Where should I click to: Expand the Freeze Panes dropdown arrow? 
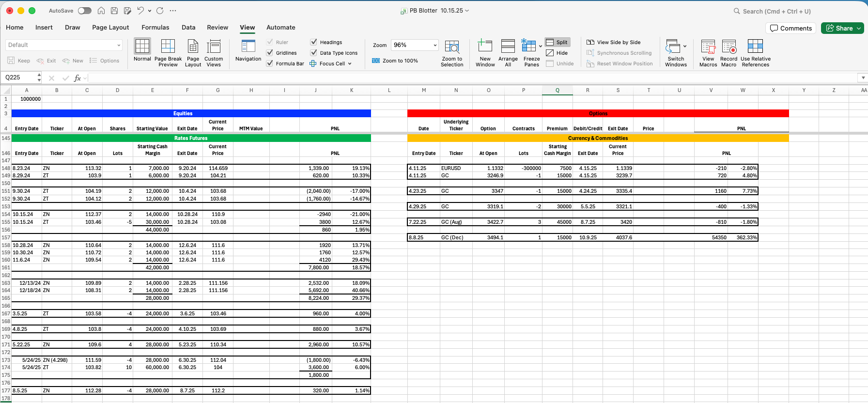tap(541, 46)
